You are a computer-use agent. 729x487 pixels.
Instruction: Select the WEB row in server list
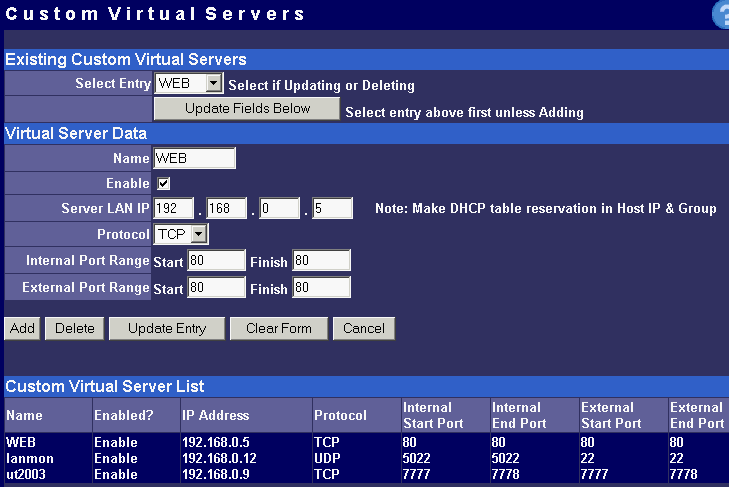coord(21,441)
